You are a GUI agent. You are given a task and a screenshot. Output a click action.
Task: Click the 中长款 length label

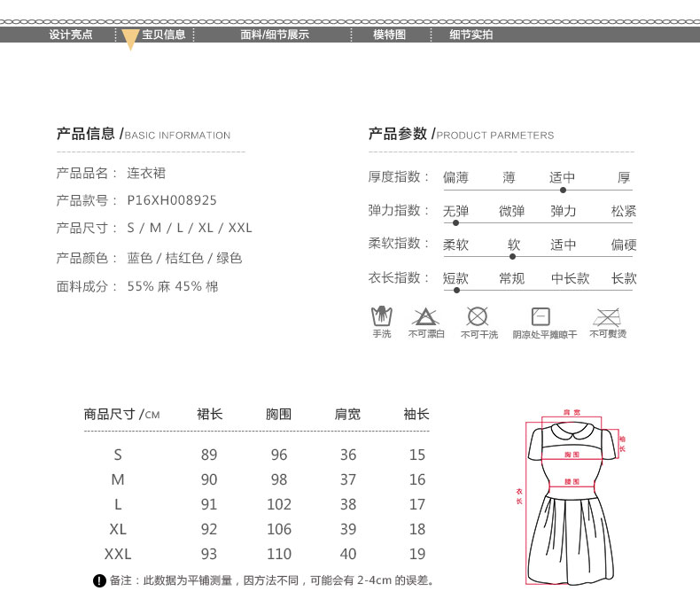[571, 278]
